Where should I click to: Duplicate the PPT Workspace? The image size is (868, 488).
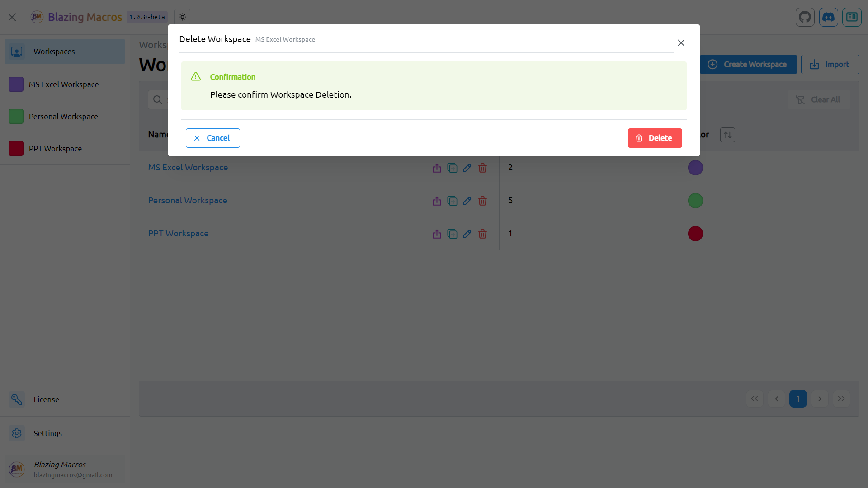pos(452,234)
